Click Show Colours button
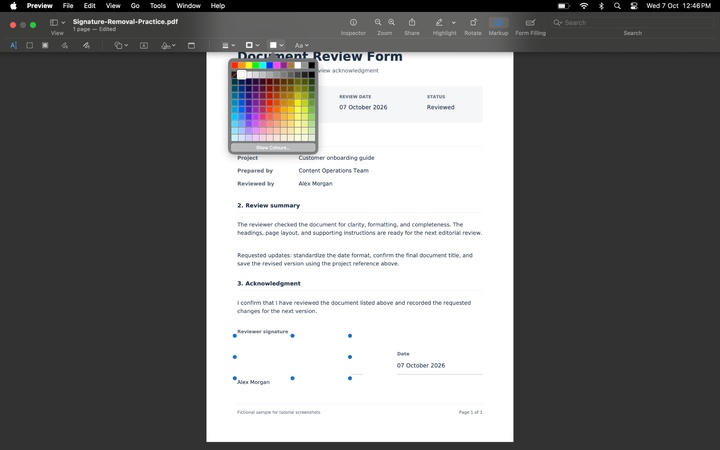The width and height of the screenshot is (720, 450). tap(273, 147)
